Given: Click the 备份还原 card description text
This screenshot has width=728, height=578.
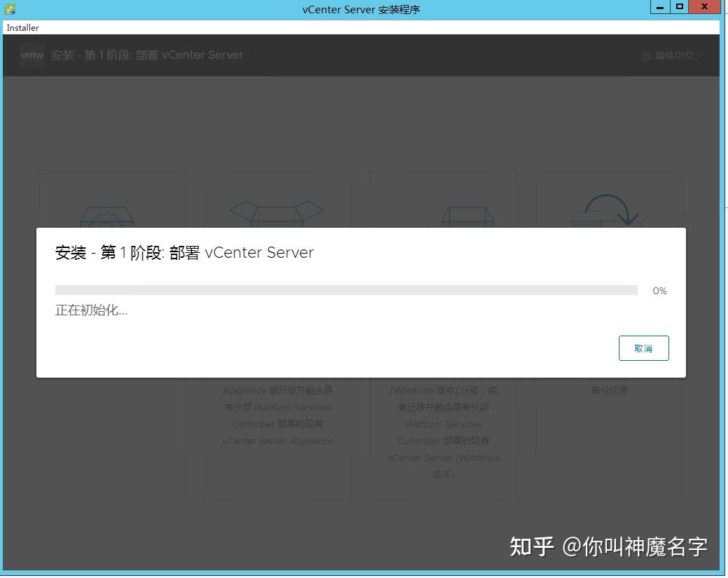Looking at the screenshot, I should click(608, 390).
